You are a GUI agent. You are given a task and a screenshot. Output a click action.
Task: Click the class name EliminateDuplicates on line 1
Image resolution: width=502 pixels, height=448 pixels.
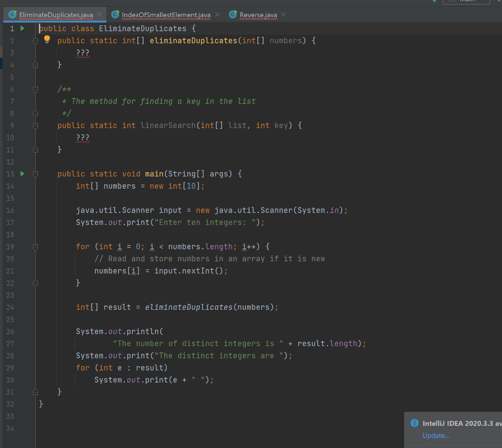[x=143, y=28]
